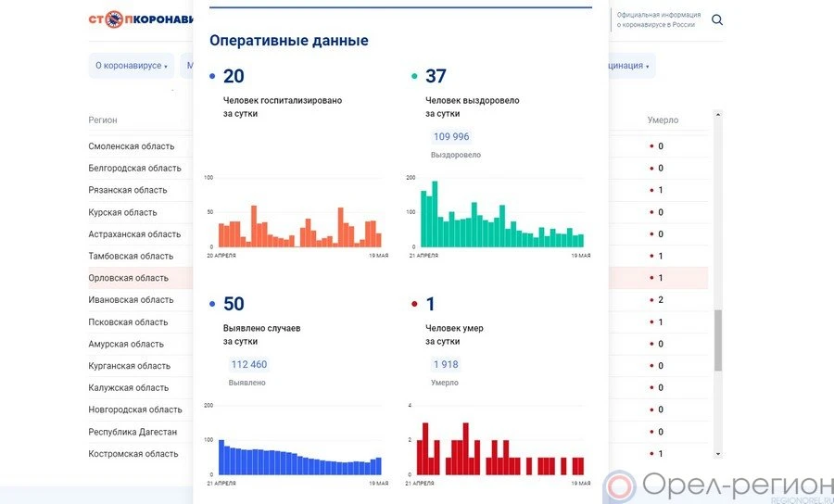
Task: Click the 1 918 deaths total badge
Action: click(x=445, y=364)
